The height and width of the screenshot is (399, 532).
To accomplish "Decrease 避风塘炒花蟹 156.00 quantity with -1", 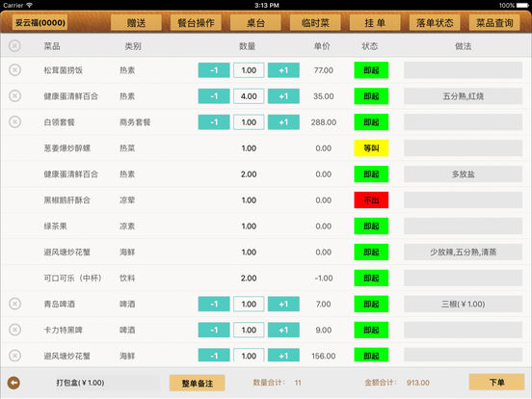I will pyautogui.click(x=214, y=356).
